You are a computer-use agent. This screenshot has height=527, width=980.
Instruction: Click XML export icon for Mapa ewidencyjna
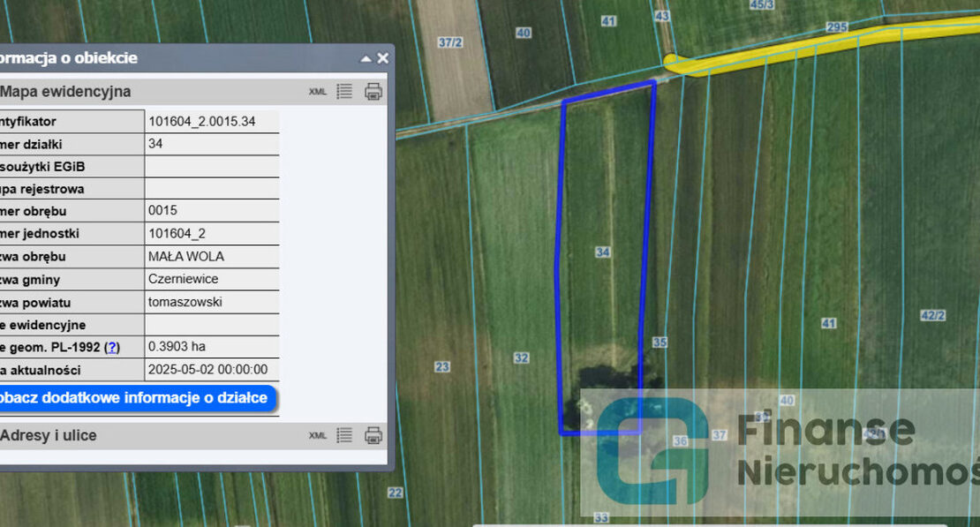(x=317, y=91)
